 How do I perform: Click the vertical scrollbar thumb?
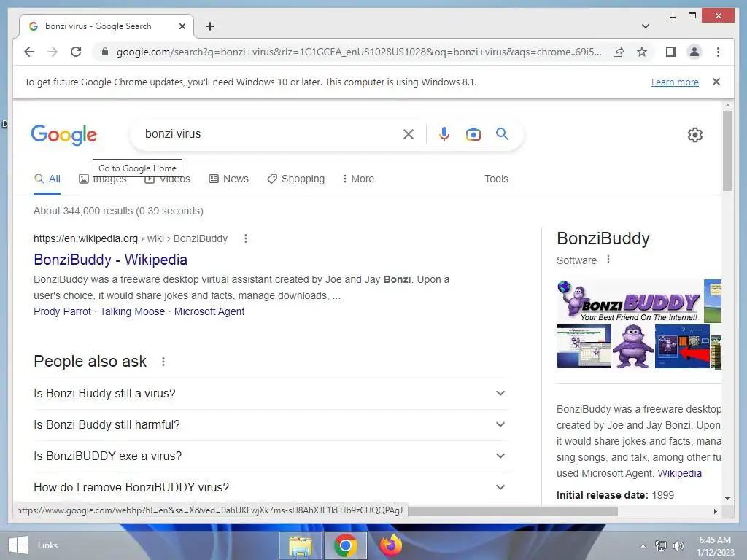click(x=727, y=150)
